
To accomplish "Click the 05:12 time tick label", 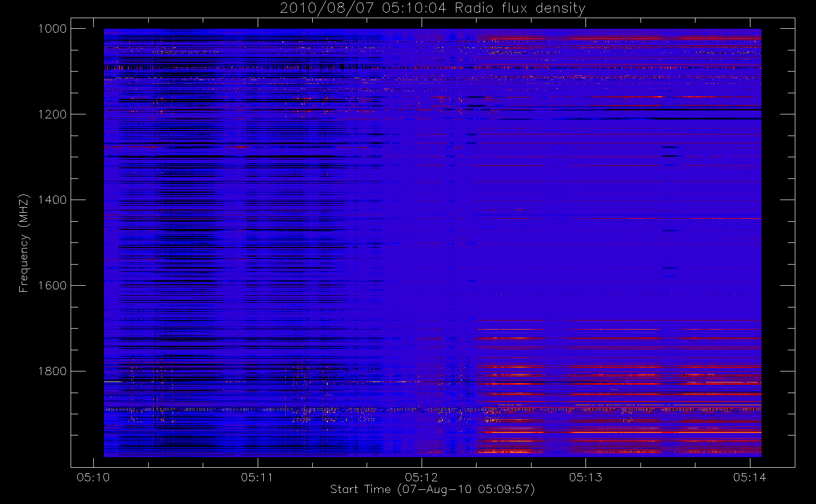I will (422, 477).
